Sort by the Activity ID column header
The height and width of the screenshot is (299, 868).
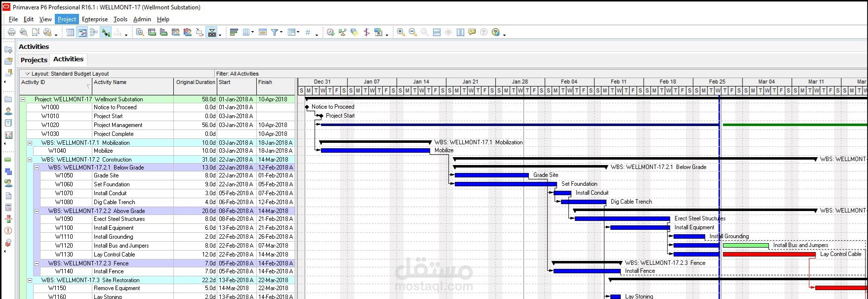click(56, 86)
